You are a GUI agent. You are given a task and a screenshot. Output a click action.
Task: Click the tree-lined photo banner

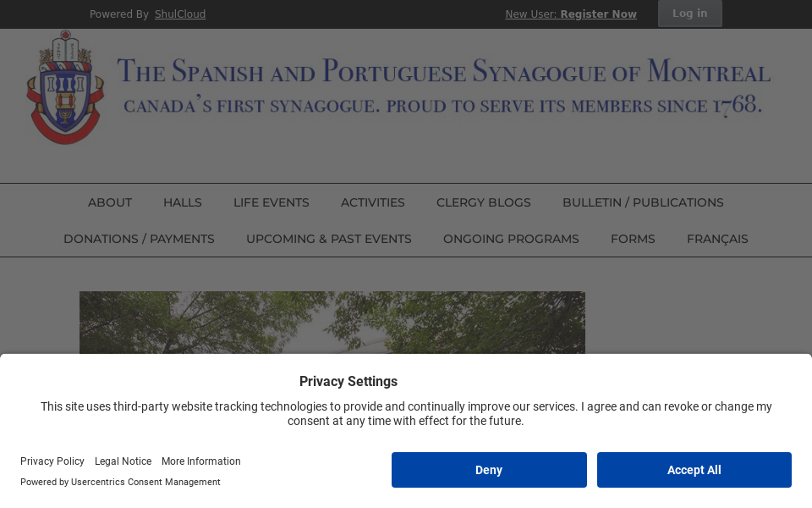(332, 323)
